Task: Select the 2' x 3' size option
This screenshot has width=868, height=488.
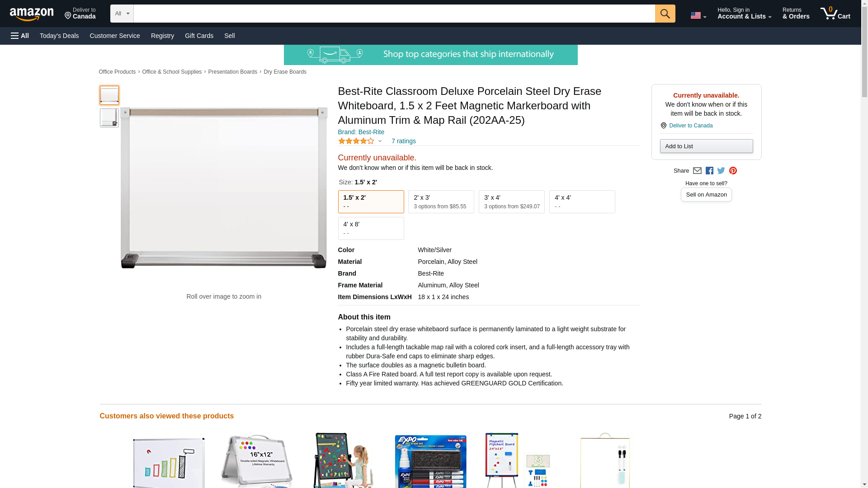Action: click(x=441, y=202)
